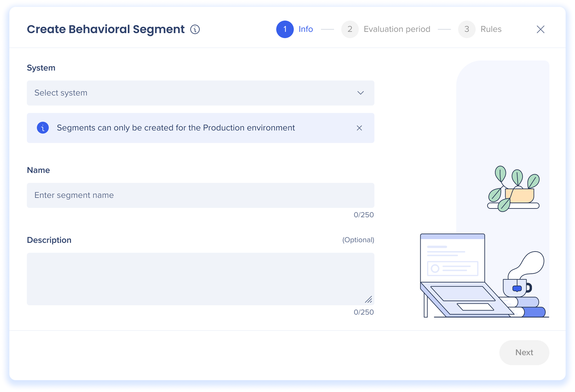Click resize handle of description box
Viewport: 575px width, 392px height.
point(369,300)
